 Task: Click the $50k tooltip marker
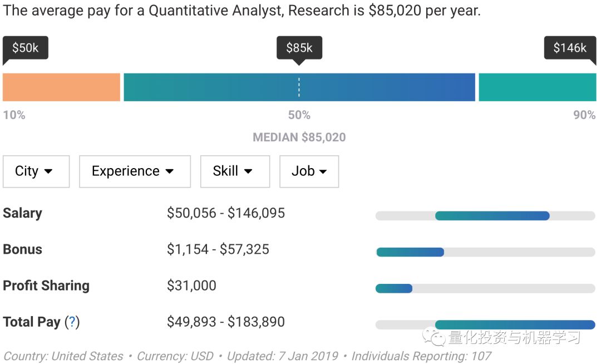(26, 48)
